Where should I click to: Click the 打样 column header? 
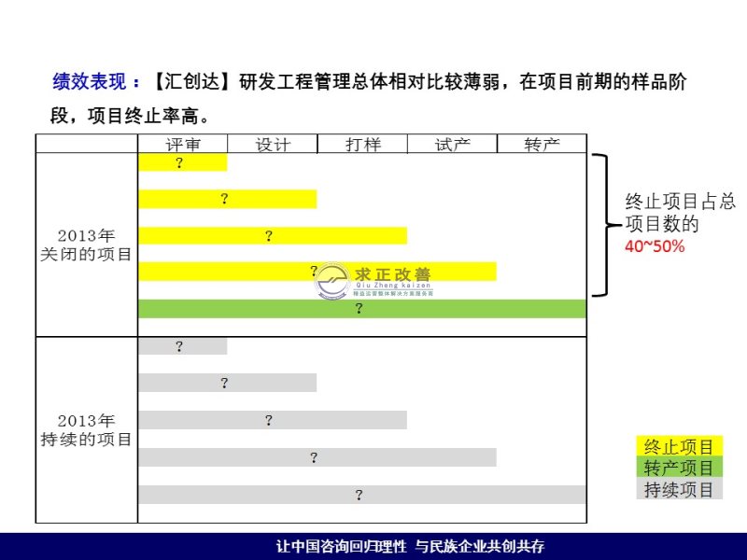(x=362, y=145)
